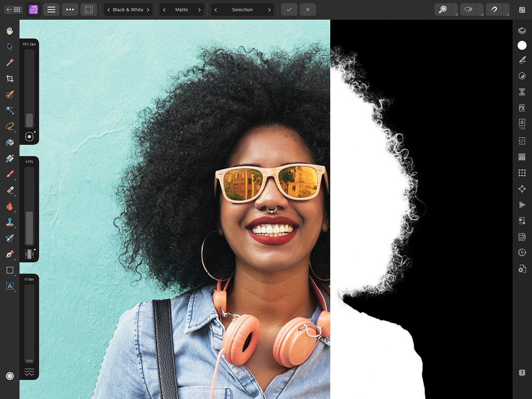Image resolution: width=532 pixels, height=399 pixels.
Task: Switch Black & White preview to next option
Action: pos(148,10)
